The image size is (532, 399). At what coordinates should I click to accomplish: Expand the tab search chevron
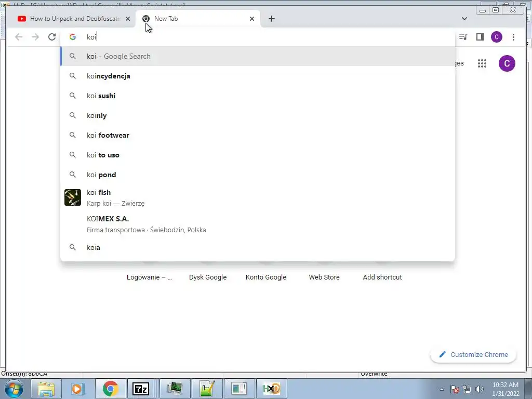(x=464, y=19)
